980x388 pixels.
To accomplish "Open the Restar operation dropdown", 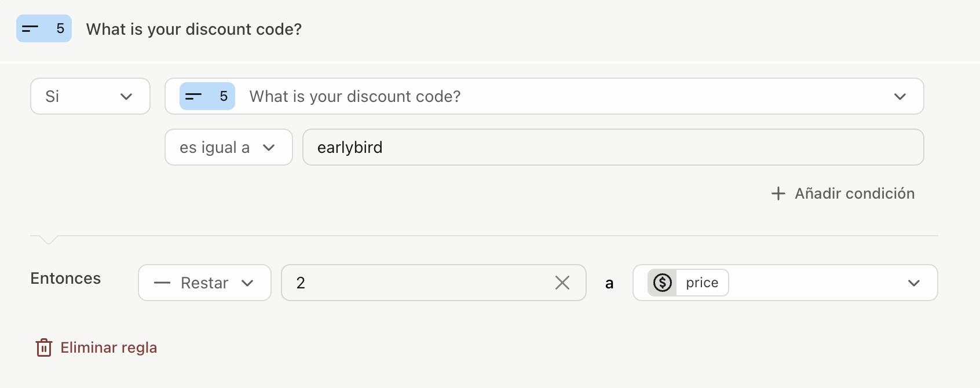I will point(204,283).
